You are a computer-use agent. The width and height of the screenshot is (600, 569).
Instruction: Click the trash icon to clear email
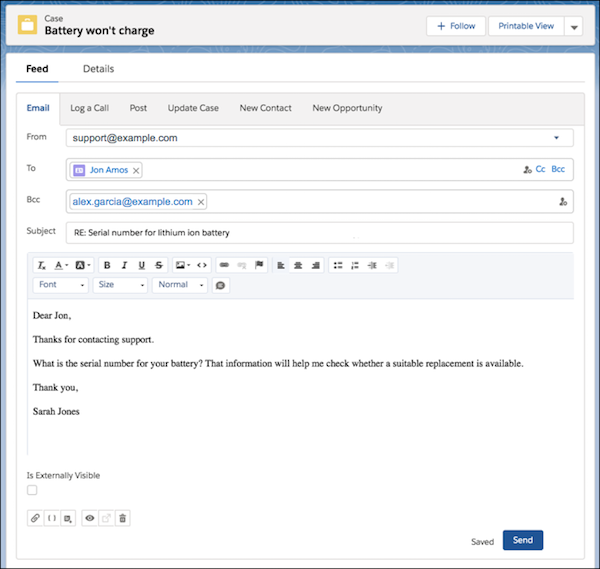point(122,518)
